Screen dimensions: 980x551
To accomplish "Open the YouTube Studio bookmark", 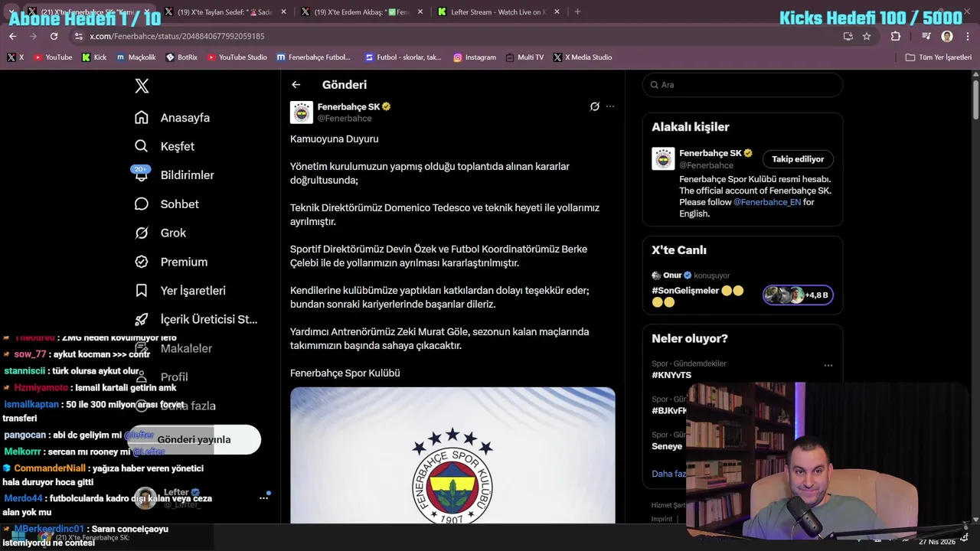I will [237, 57].
